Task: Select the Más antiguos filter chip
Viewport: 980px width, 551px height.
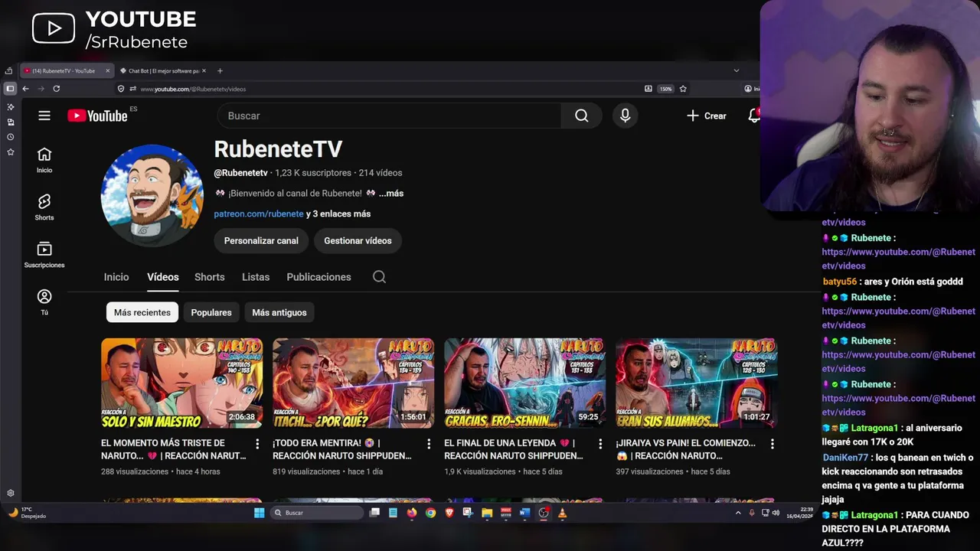Action: [x=279, y=312]
